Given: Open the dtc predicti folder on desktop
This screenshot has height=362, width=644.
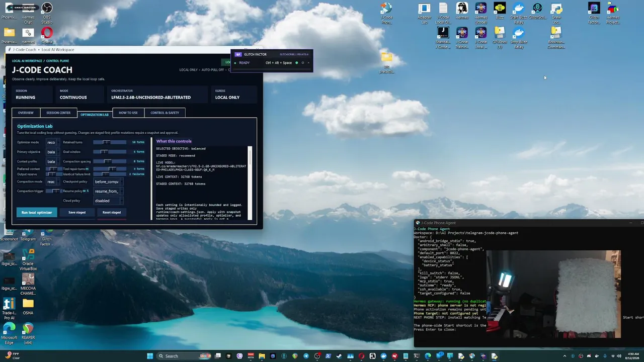Looking at the screenshot, I should pos(386,63).
